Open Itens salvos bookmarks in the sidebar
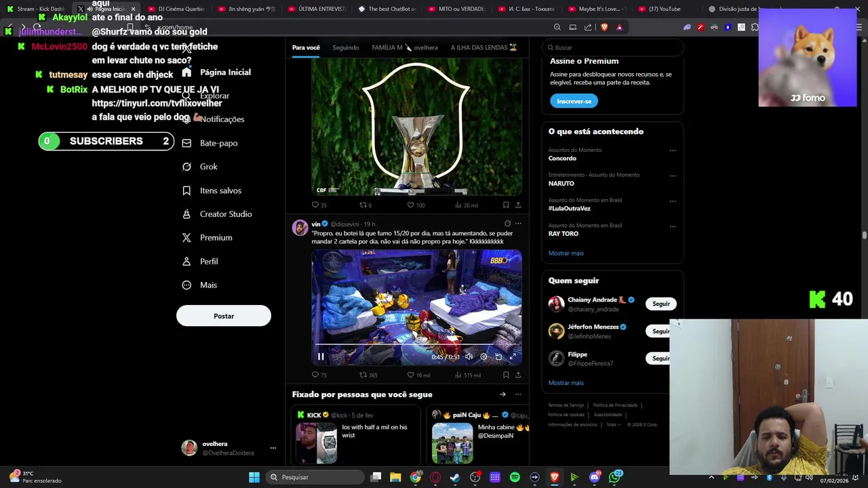 [212, 190]
